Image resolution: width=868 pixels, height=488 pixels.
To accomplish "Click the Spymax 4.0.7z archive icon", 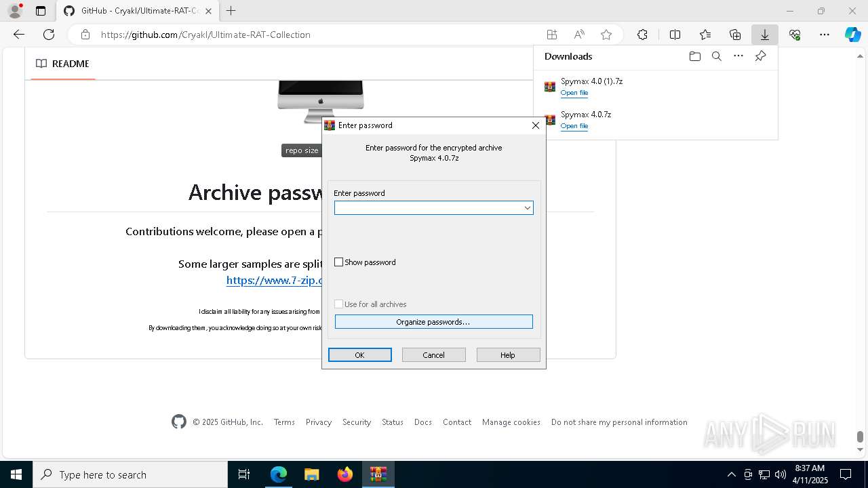I will click(x=550, y=120).
